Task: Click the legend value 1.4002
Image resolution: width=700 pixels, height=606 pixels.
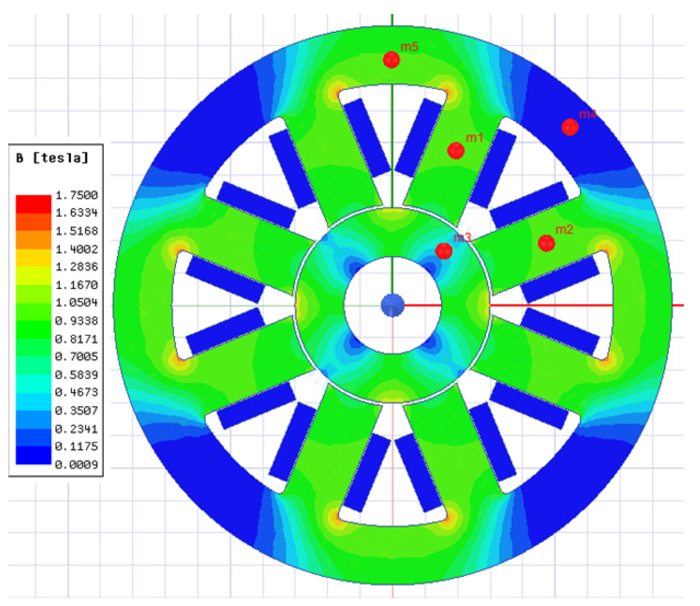Action: (77, 249)
